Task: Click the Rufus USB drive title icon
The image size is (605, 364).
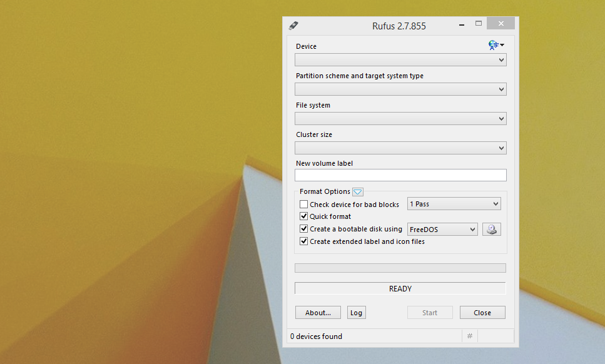Action: (x=293, y=26)
